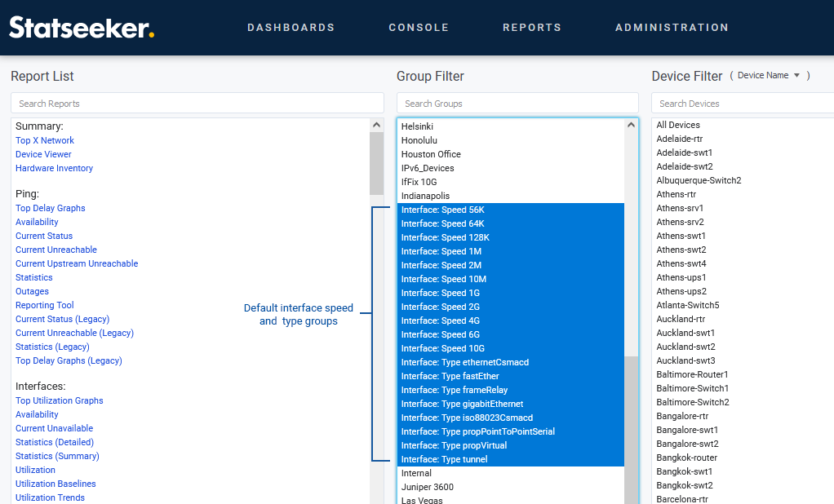Open the Top Utilization Graphs report

coord(60,400)
